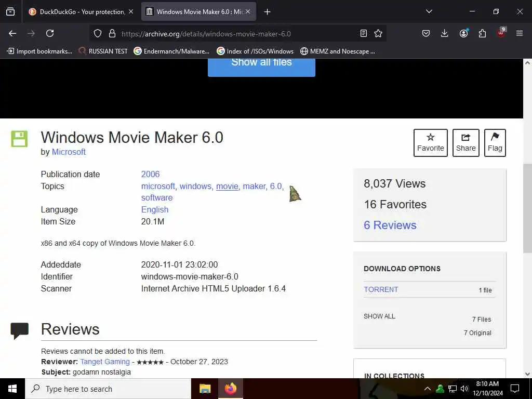The height and width of the screenshot is (399, 532).
Task: Click the taskbar search box
Action: coord(108,389)
